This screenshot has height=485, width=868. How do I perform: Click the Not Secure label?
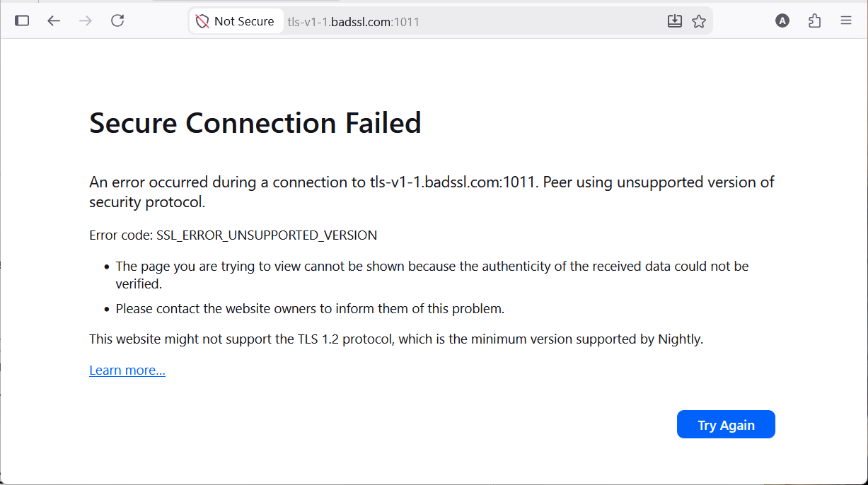(245, 21)
